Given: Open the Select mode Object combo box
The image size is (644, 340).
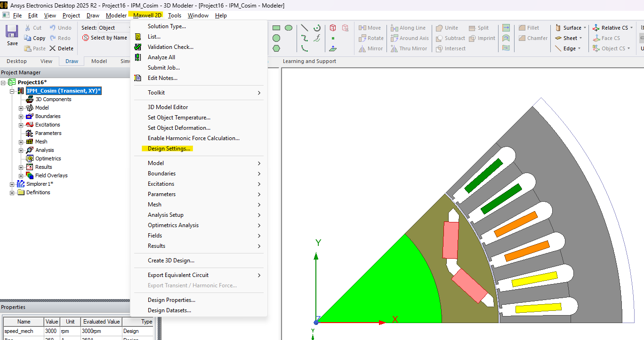Looking at the screenshot, I should [x=114, y=28].
